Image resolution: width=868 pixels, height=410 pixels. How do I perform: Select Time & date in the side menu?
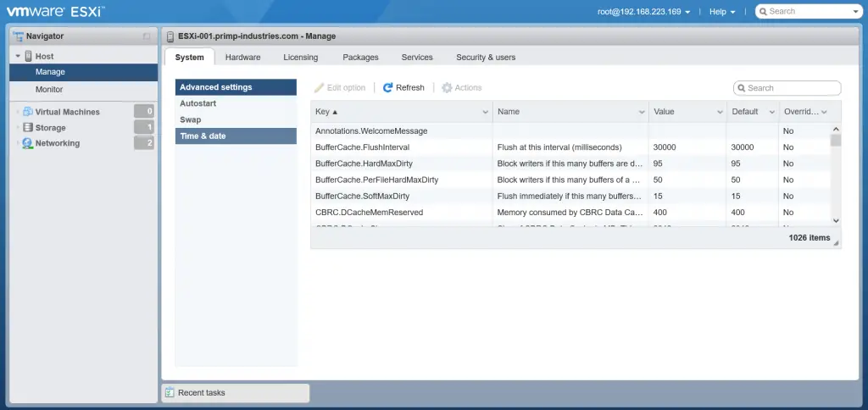tap(236, 136)
